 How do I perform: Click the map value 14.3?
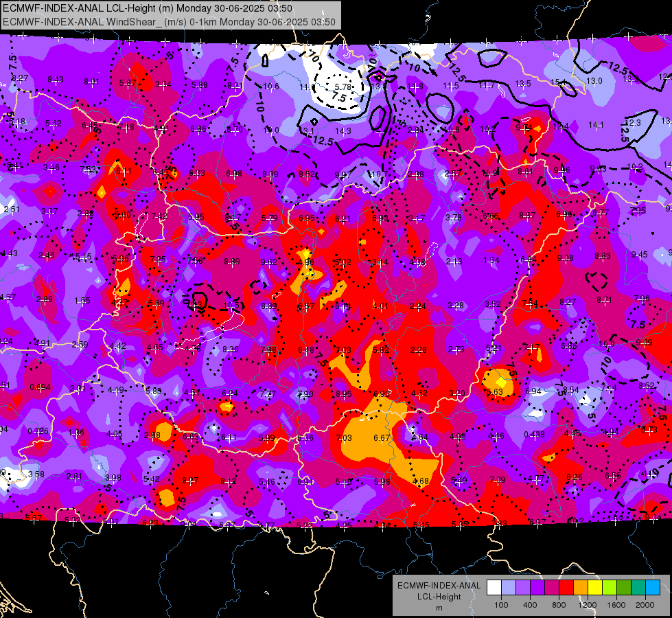[343, 131]
